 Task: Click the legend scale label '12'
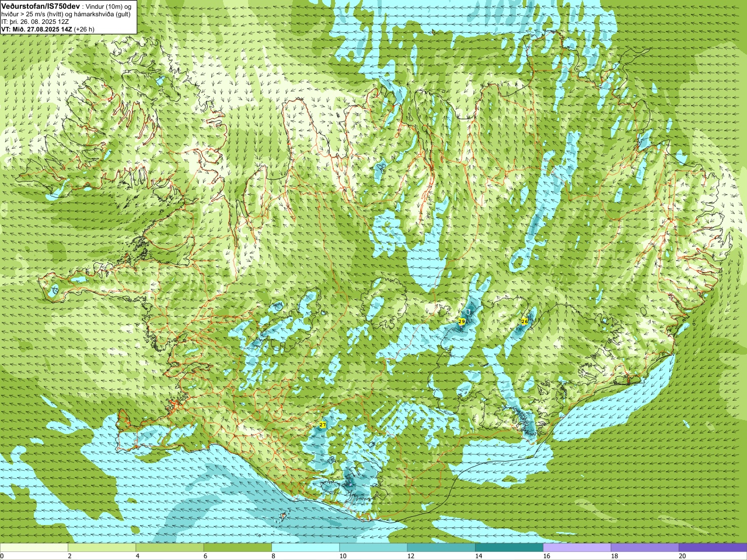coord(411,556)
